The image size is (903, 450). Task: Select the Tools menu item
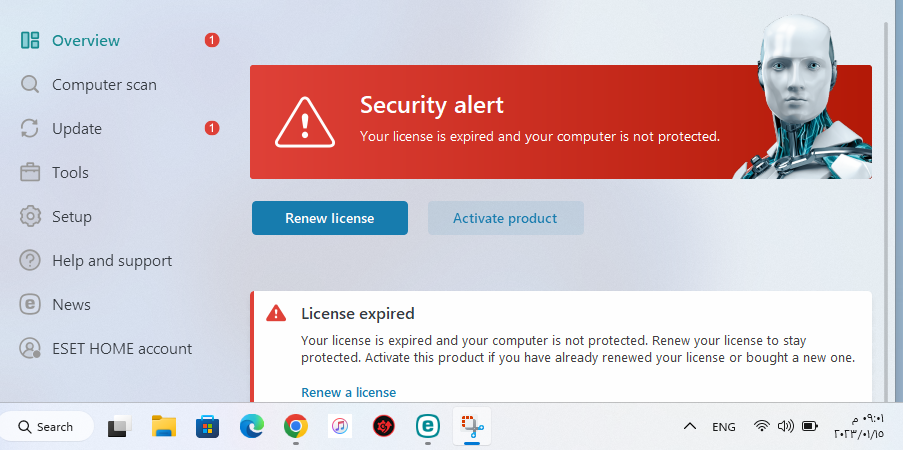click(x=70, y=173)
